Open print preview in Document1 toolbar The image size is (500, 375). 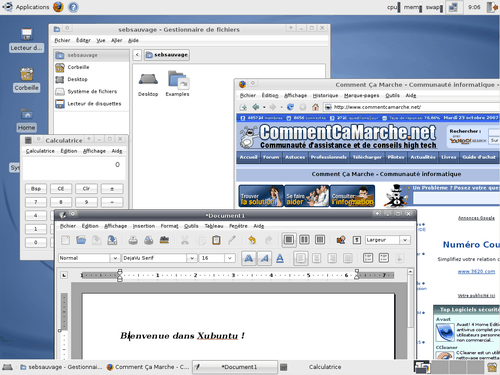(x=149, y=240)
